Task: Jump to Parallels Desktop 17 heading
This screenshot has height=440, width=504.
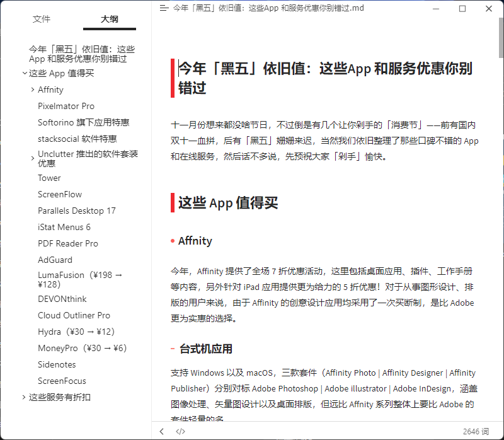Action: click(77, 211)
